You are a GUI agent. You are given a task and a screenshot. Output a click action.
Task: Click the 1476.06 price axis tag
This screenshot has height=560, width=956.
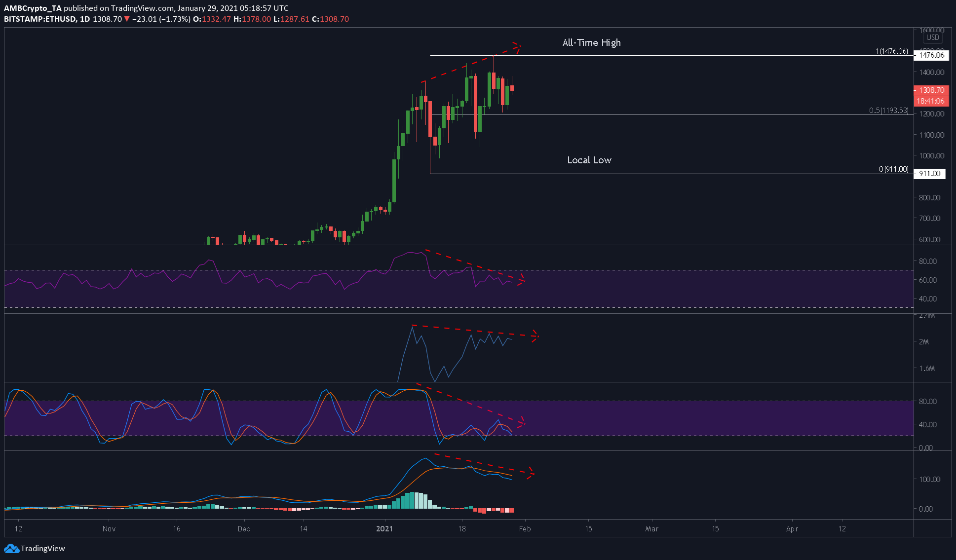(x=931, y=55)
